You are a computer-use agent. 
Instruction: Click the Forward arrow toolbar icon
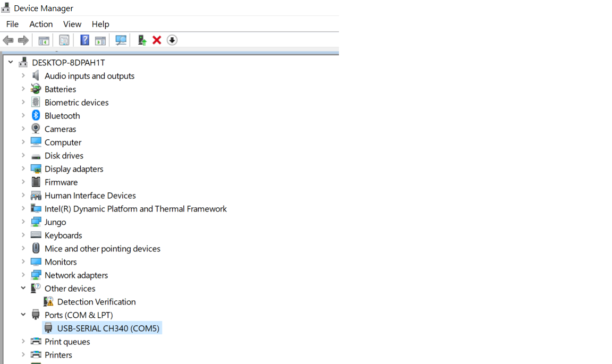23,40
